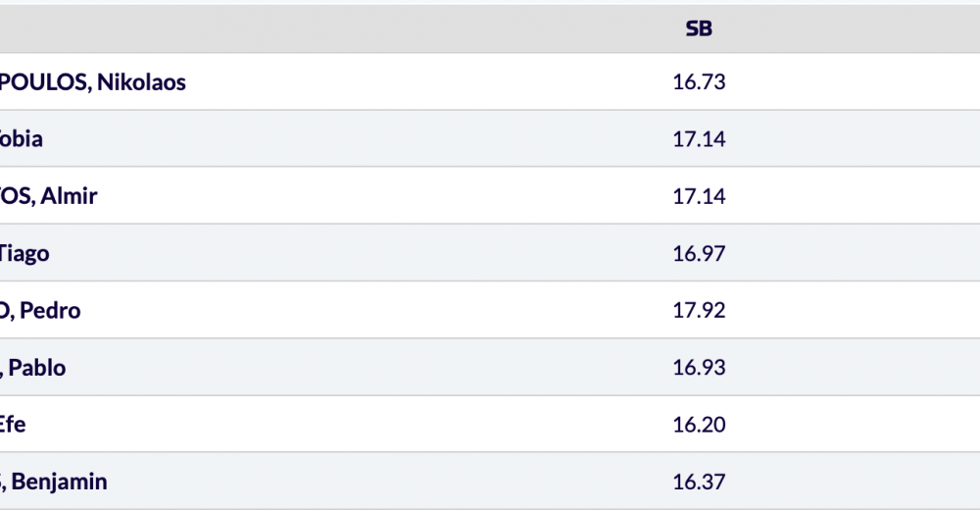Screen dimensions: 980x510
Task: Select Pedro's 17.92 SB mark
Action: (x=699, y=311)
